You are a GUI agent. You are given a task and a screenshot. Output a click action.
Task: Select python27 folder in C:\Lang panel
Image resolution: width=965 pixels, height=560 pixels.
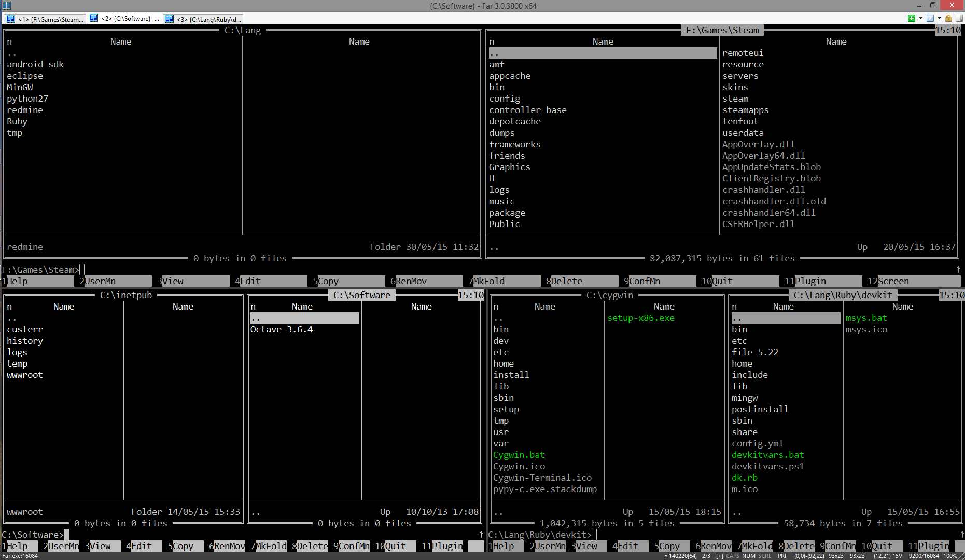point(27,99)
